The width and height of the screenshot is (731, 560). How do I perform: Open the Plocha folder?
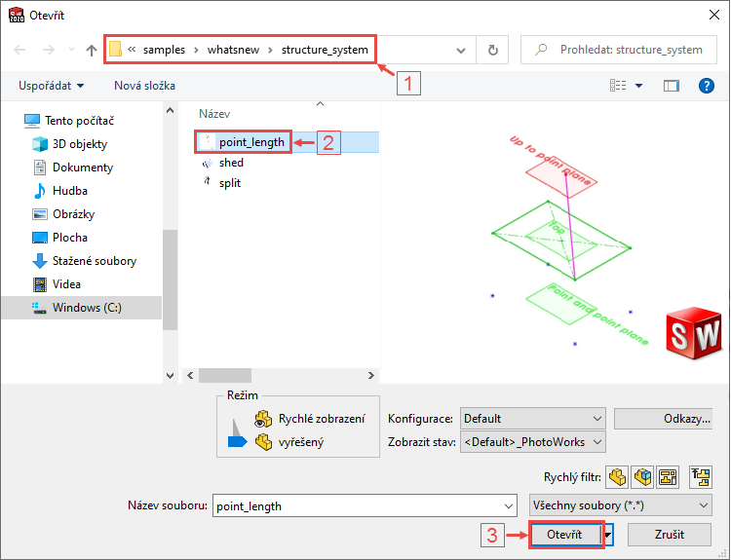tap(59, 237)
